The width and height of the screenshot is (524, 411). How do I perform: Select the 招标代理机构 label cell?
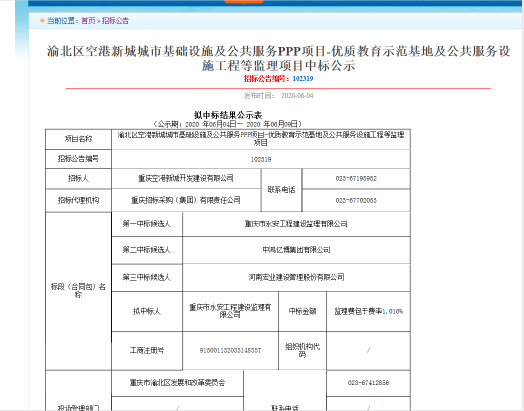pos(78,200)
